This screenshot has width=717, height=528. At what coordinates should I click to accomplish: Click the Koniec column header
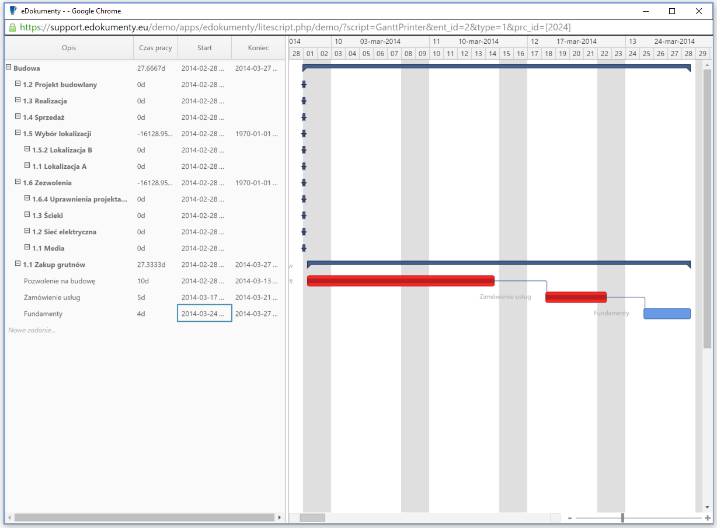[x=258, y=47]
